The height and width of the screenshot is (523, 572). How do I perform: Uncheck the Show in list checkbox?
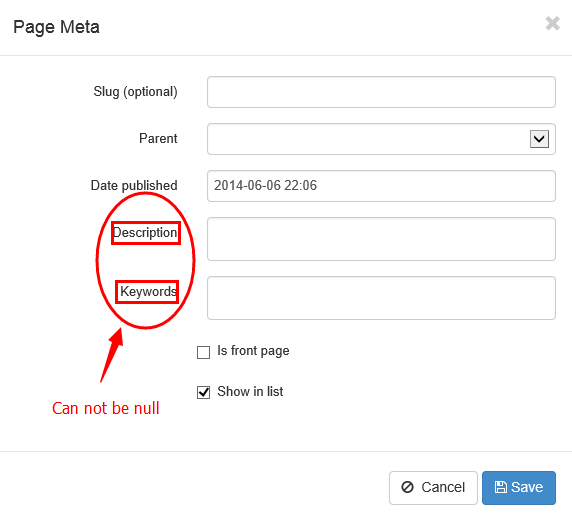tap(203, 392)
